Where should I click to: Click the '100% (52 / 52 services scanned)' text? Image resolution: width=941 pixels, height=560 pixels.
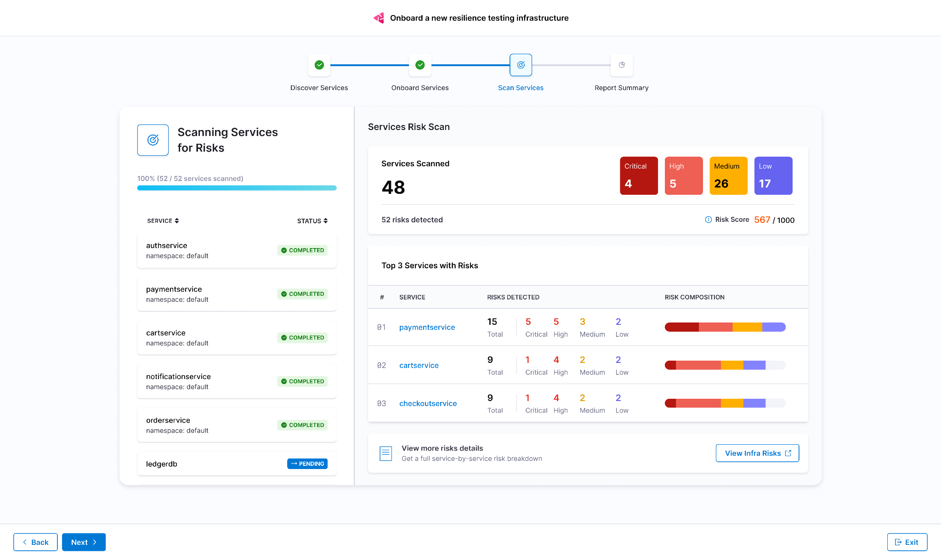tap(190, 178)
